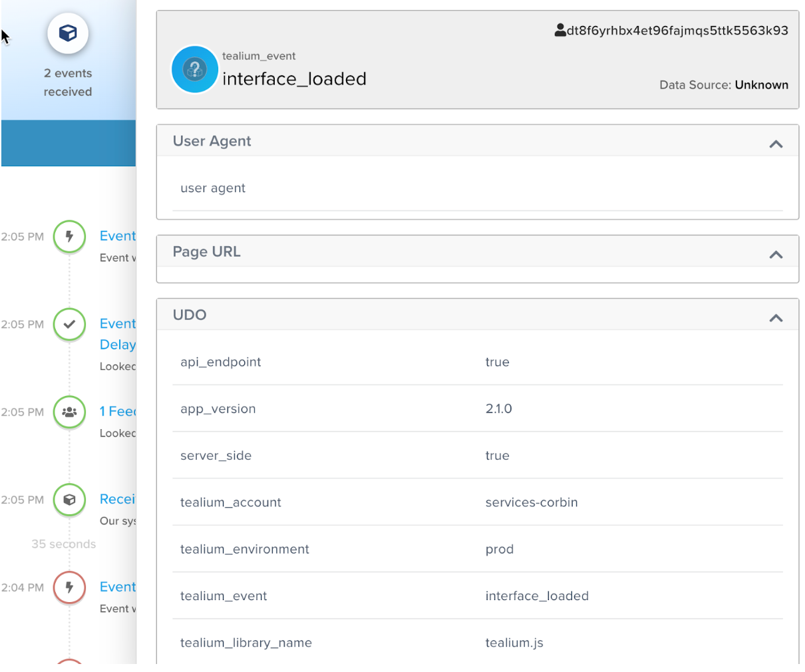Image resolution: width=805 pixels, height=672 pixels.
Task: Open the '1 Feed' timeline link
Action: pos(118,411)
